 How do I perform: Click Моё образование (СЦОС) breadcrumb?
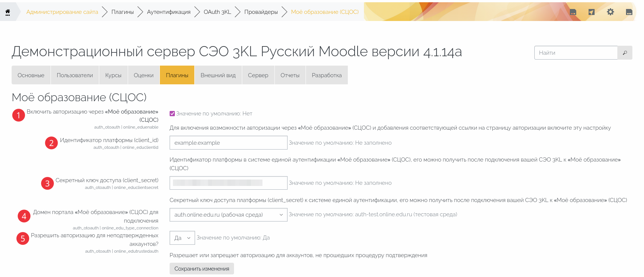[x=325, y=12]
